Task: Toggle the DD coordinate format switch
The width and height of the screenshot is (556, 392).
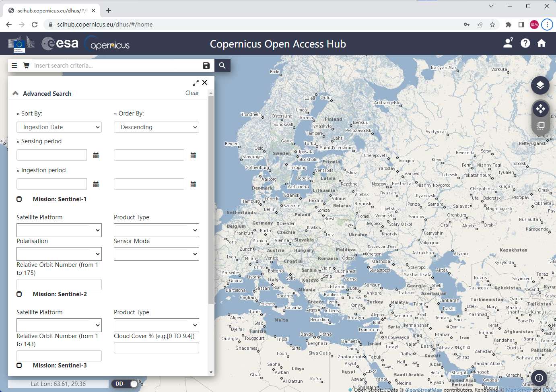Action: pos(125,384)
